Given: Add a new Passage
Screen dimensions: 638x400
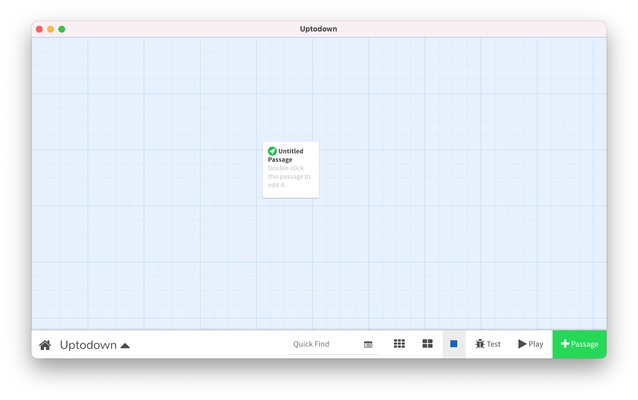Looking at the screenshot, I should [x=579, y=344].
